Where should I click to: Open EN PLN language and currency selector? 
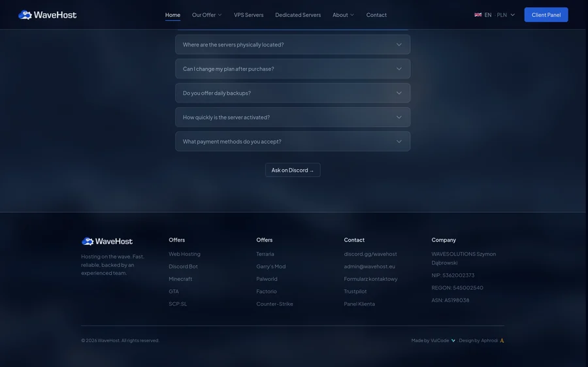(x=495, y=15)
